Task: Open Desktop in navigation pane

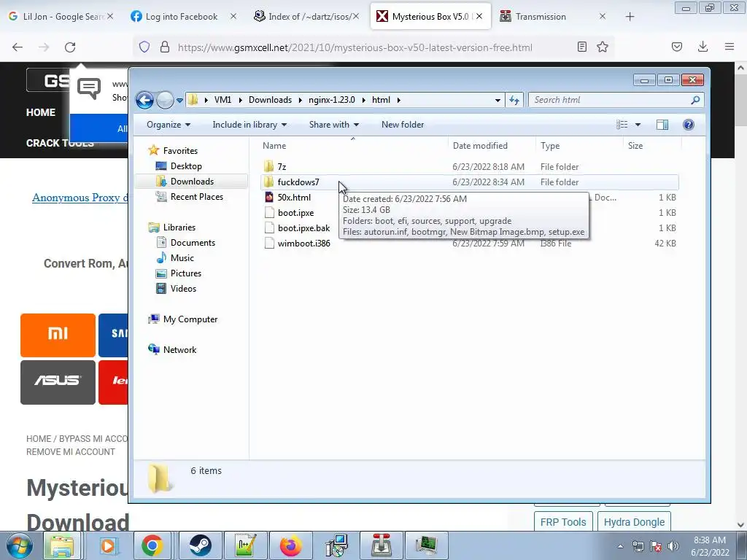Action: pyautogui.click(x=186, y=166)
